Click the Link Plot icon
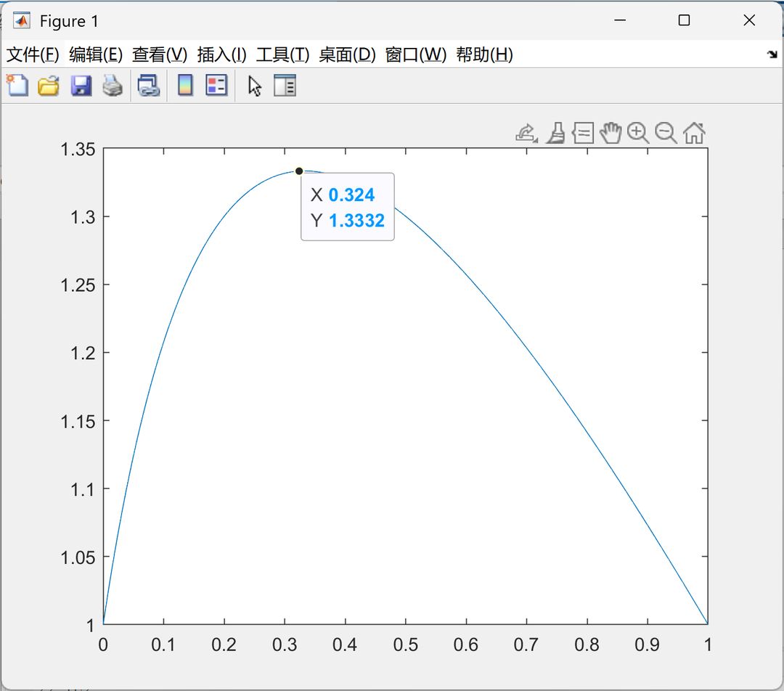784x691 pixels. pos(149,86)
